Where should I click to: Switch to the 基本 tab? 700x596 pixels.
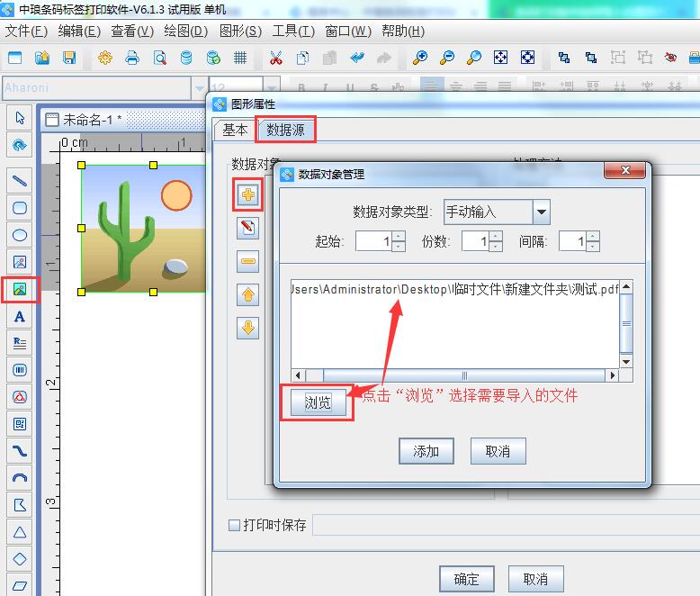pos(235,130)
